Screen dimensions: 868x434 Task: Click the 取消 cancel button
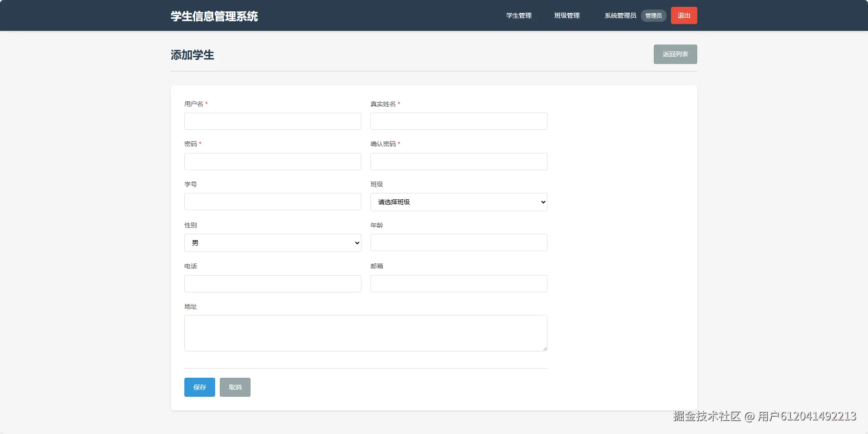pos(235,387)
